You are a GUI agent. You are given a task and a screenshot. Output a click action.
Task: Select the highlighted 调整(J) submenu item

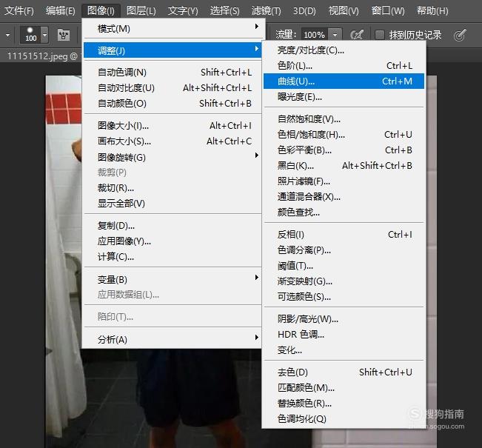tap(173, 50)
